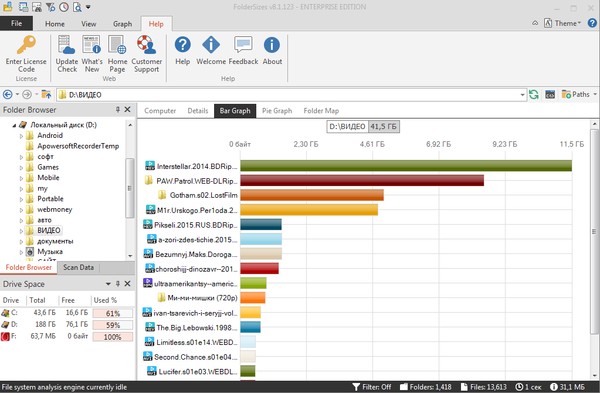Pin the Folder Browser panel
Image resolution: width=600 pixels, height=393 pixels.
coord(118,110)
